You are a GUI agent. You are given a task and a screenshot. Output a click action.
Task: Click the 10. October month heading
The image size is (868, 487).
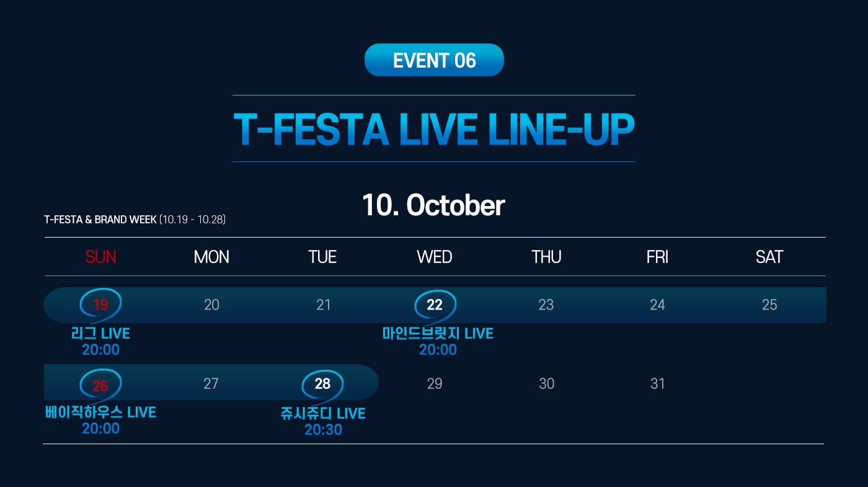[433, 205]
